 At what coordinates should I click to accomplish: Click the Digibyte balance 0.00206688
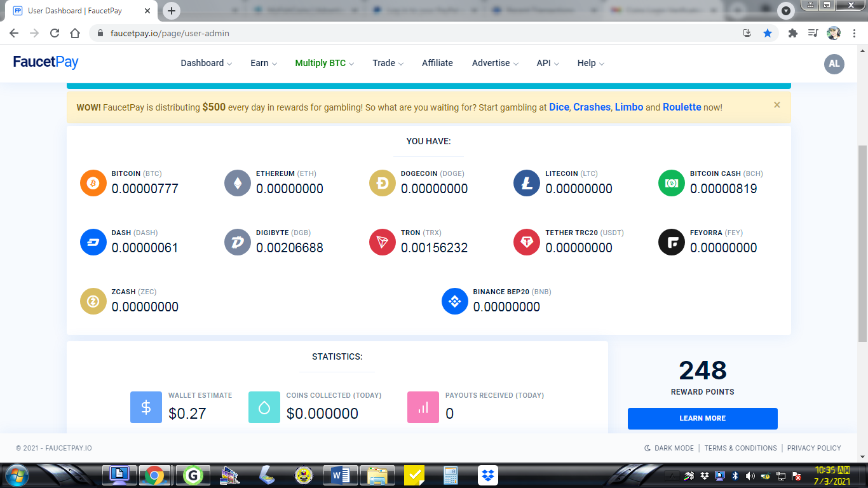point(290,248)
